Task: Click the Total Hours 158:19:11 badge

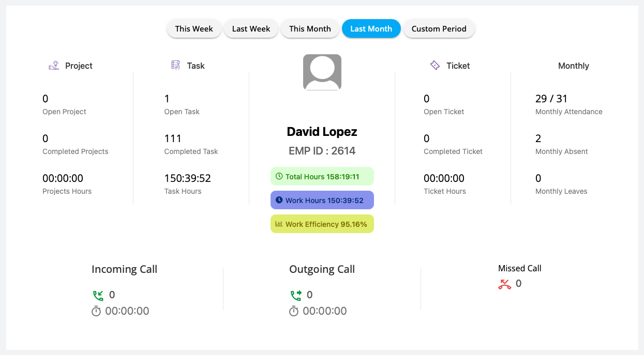Action: pyautogui.click(x=322, y=176)
